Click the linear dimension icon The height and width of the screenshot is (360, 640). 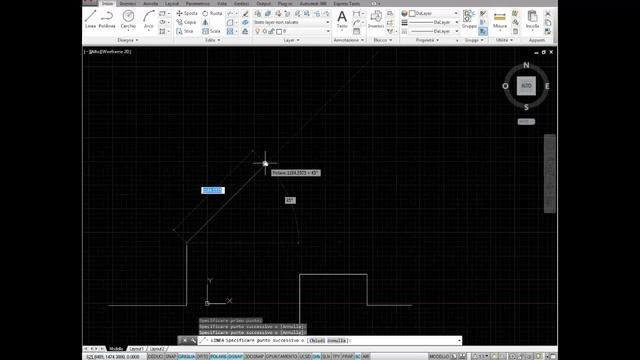coord(356,13)
